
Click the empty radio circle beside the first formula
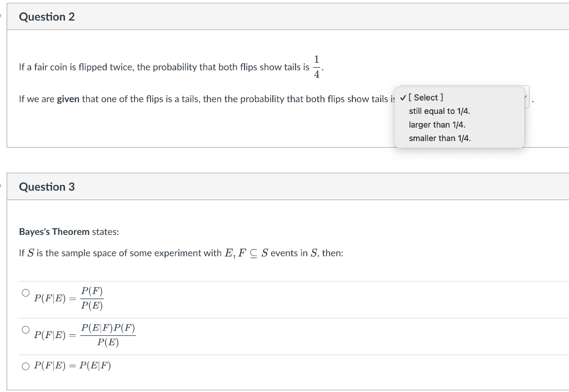(24, 292)
